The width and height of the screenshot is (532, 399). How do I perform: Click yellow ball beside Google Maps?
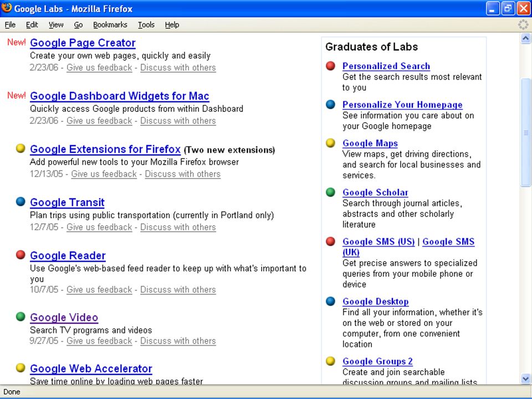pos(330,143)
